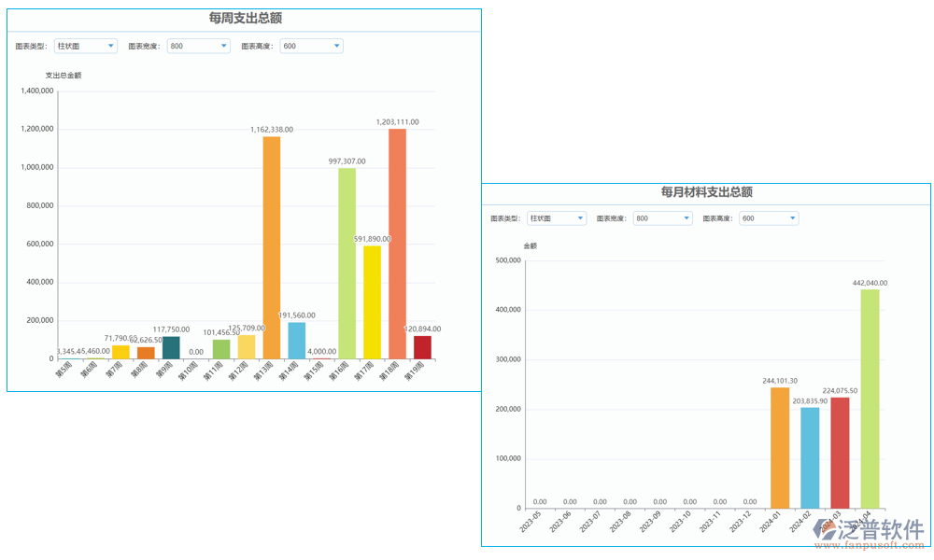The width and height of the screenshot is (934, 560).
Task: Open the www.fanpusoft.com link
Action: 867,544
